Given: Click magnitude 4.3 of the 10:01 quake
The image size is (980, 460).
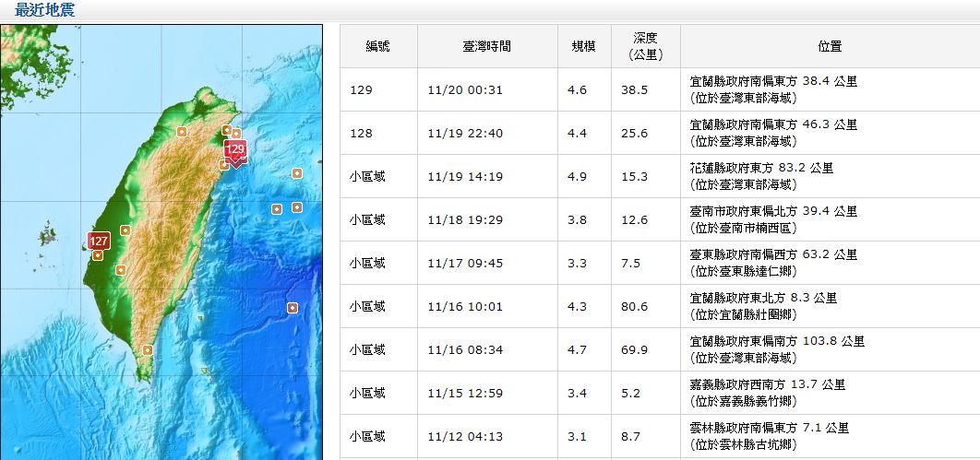Looking at the screenshot, I should click(577, 307).
